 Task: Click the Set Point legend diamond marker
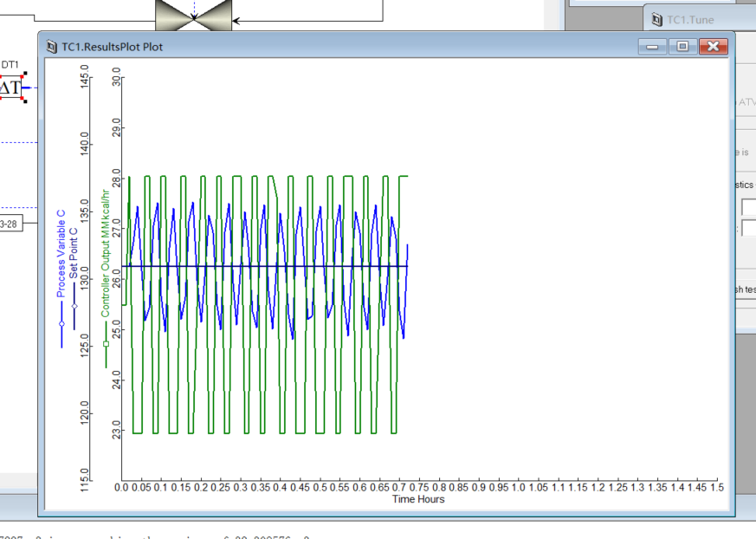click(x=74, y=307)
